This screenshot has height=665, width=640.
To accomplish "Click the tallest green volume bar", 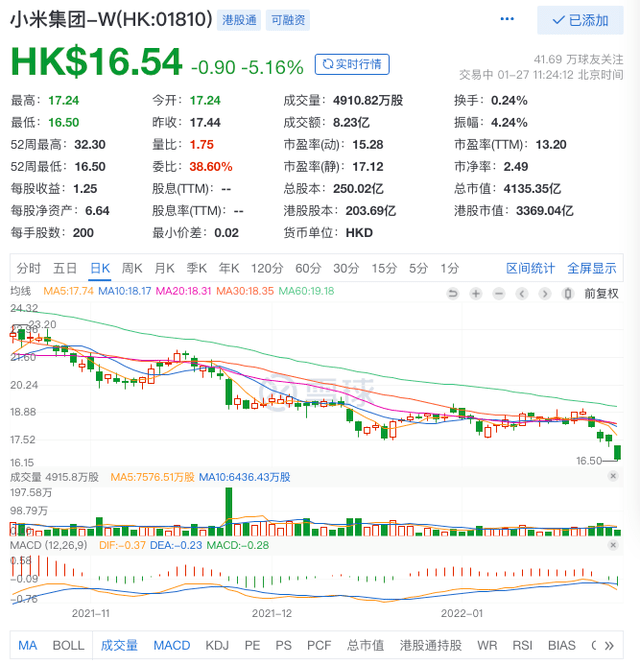I will (x=229, y=511).
